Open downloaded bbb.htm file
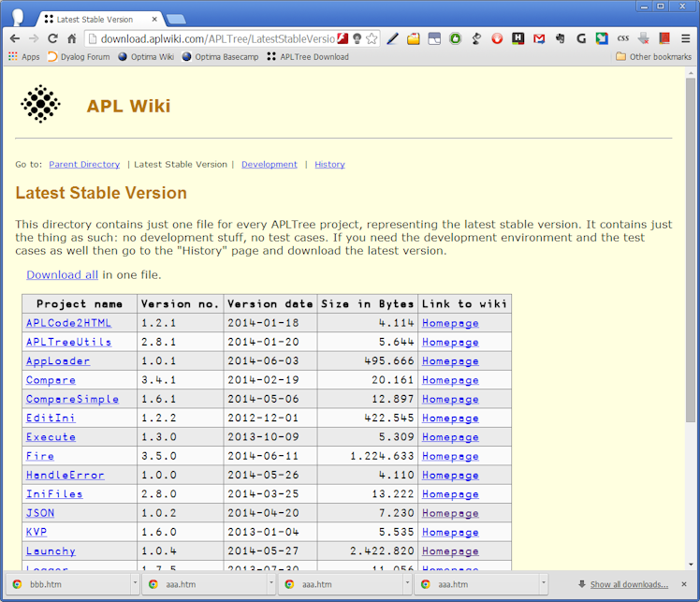The height and width of the screenshot is (602, 700). (x=68, y=584)
